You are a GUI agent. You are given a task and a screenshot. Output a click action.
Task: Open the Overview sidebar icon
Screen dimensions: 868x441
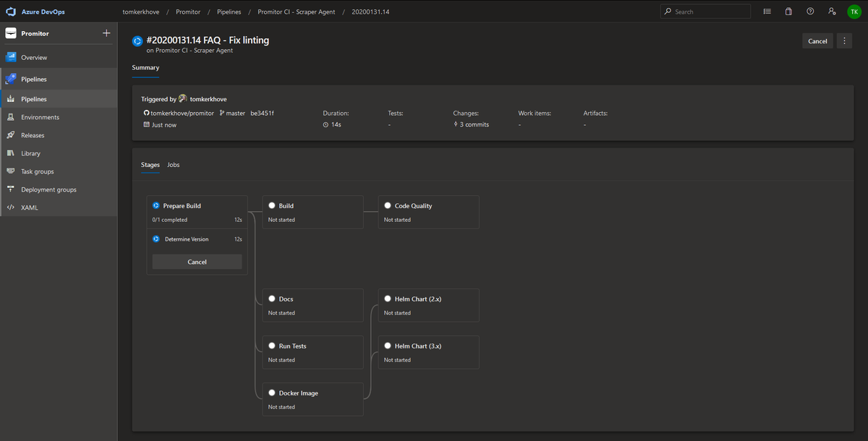[11, 57]
